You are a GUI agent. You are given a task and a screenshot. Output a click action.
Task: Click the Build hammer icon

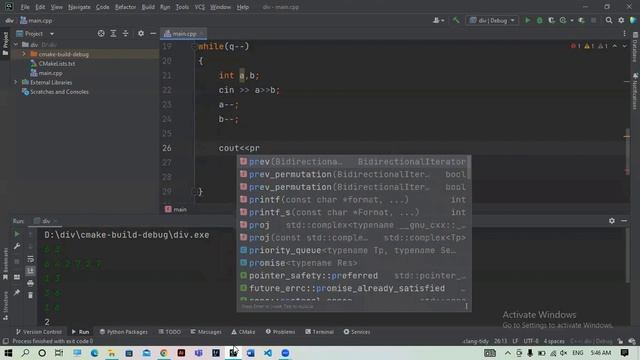click(456, 20)
